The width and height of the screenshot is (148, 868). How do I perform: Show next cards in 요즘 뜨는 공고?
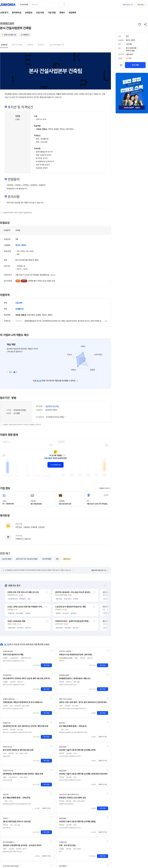107,609
